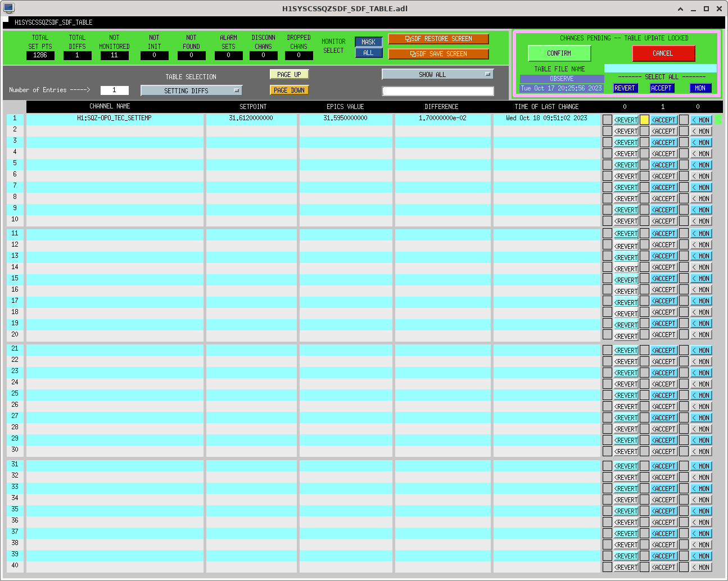Click the roll-up arrow in the title bar
This screenshot has height=581, width=728.
680,8
